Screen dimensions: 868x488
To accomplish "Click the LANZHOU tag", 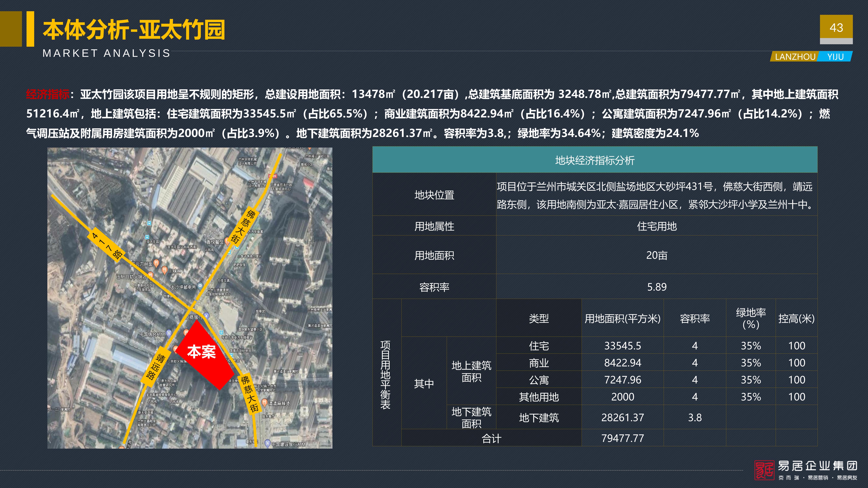I will click(x=795, y=57).
